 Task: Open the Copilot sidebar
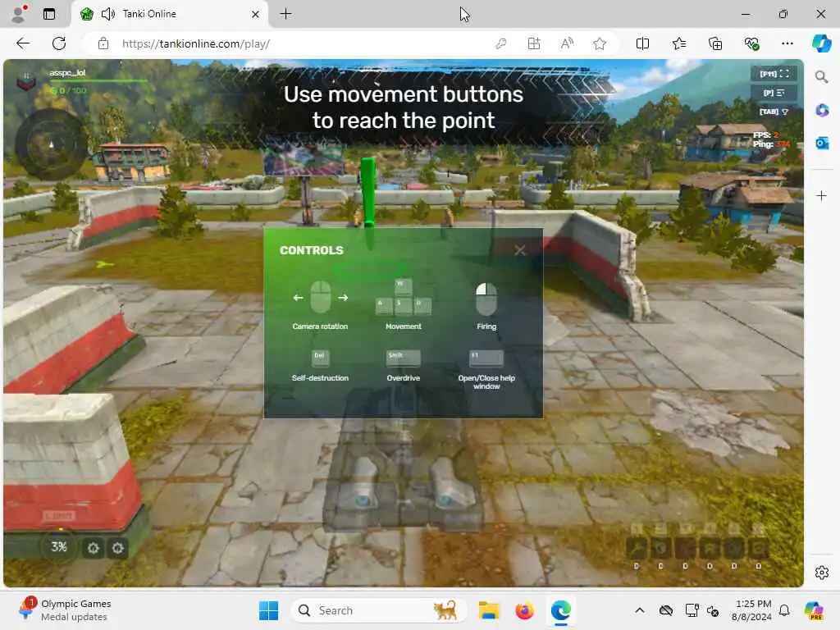pyautogui.click(x=821, y=43)
